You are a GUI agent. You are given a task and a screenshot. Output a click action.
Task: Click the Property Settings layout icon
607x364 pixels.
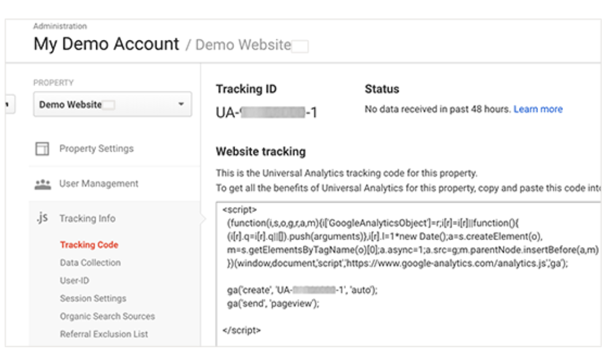42,149
